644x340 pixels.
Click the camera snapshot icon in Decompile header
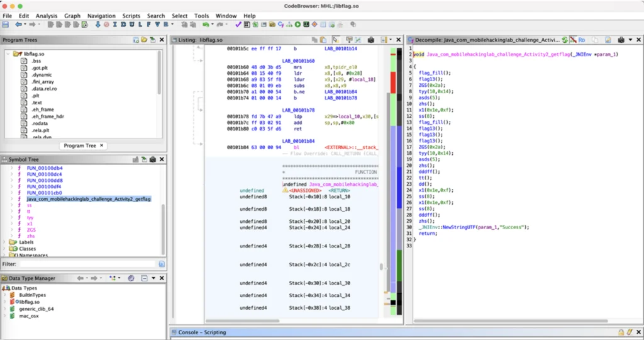[x=621, y=40]
